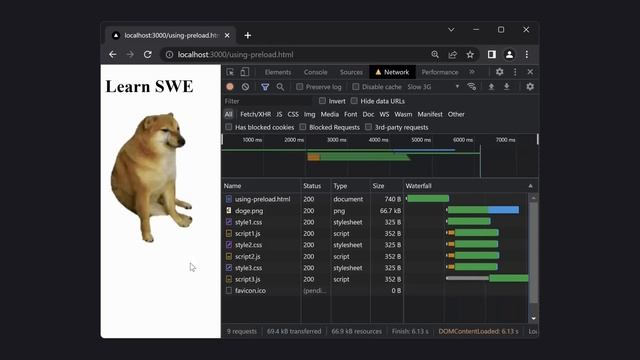
Task: Open the tab search chevron in the title bar
Action: coord(451,30)
